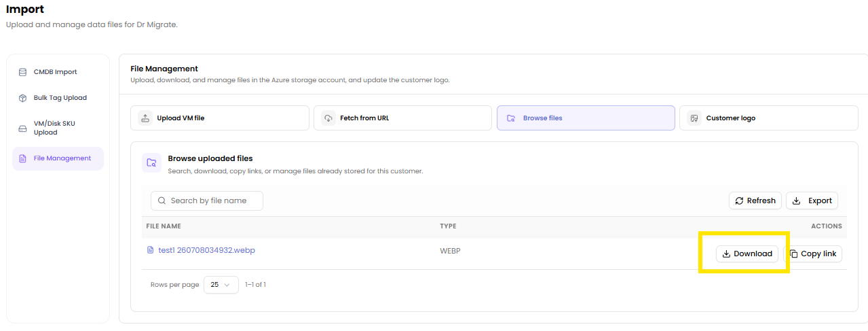Export the file list
Image resolution: width=868 pixels, height=331 pixels.
click(x=812, y=201)
